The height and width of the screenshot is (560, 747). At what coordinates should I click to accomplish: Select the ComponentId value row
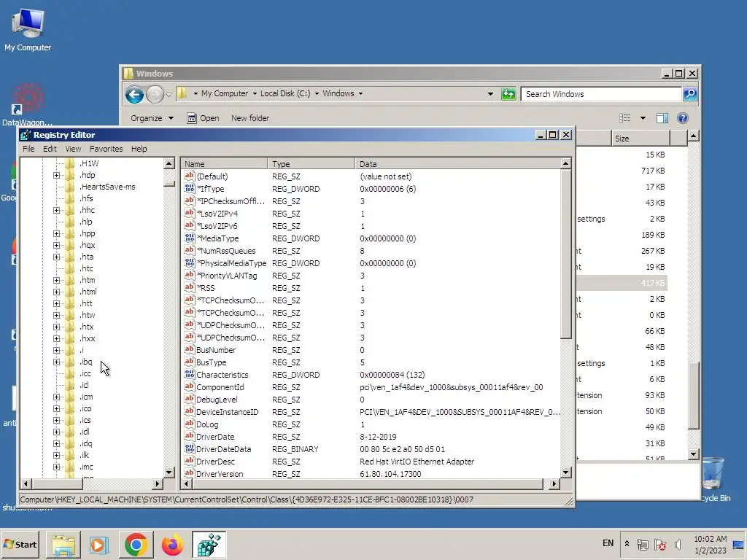pyautogui.click(x=371, y=387)
